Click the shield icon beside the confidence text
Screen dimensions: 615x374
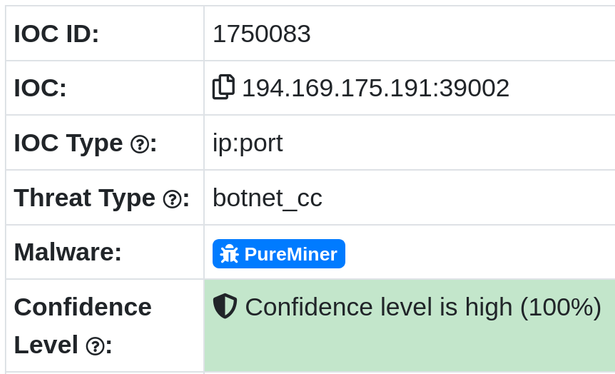(225, 306)
